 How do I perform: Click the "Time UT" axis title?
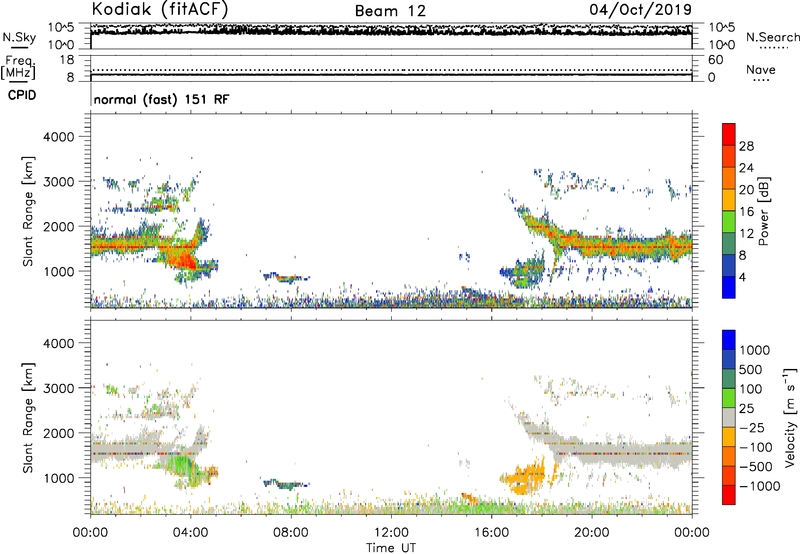tap(391, 548)
